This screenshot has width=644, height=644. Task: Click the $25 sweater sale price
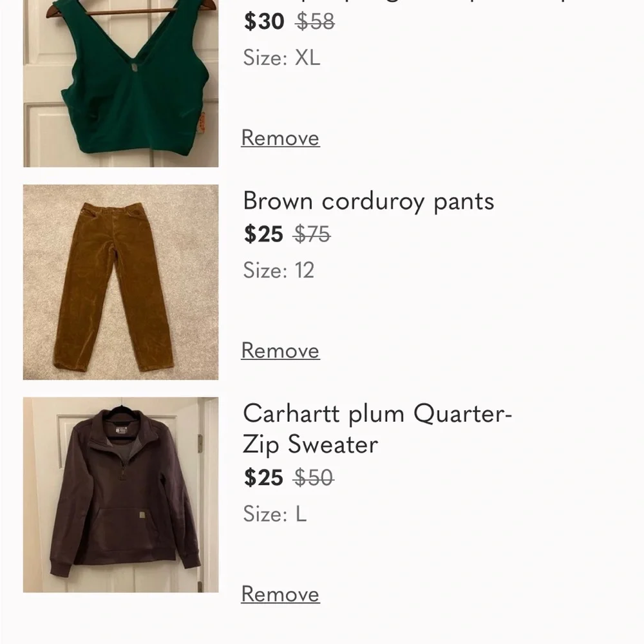[x=263, y=478]
